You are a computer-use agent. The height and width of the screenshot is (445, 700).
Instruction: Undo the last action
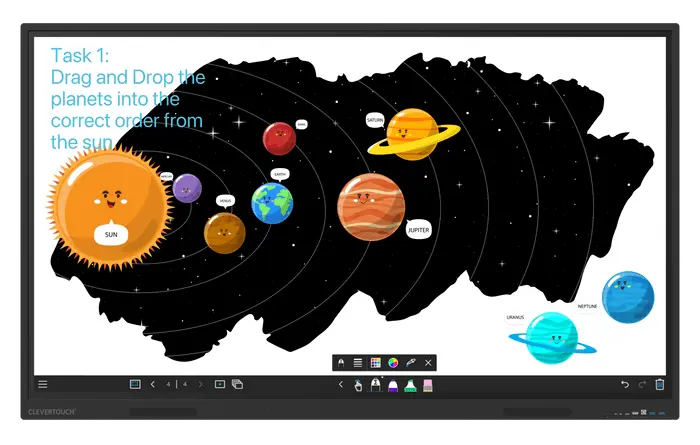click(x=625, y=384)
